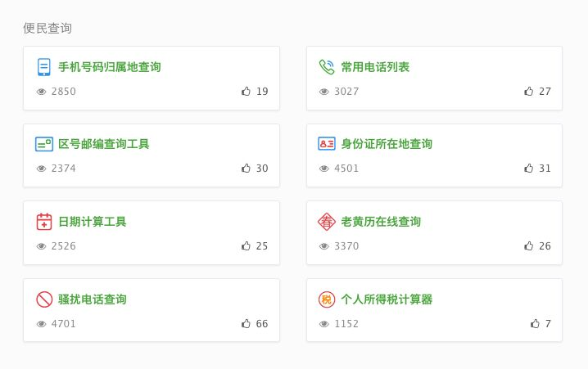
Task: Click the red ID card icon
Action: tap(327, 144)
